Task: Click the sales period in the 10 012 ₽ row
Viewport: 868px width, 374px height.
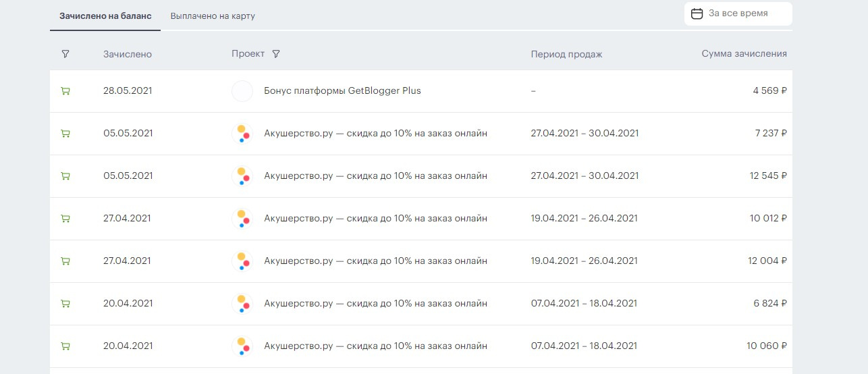Action: (x=585, y=218)
